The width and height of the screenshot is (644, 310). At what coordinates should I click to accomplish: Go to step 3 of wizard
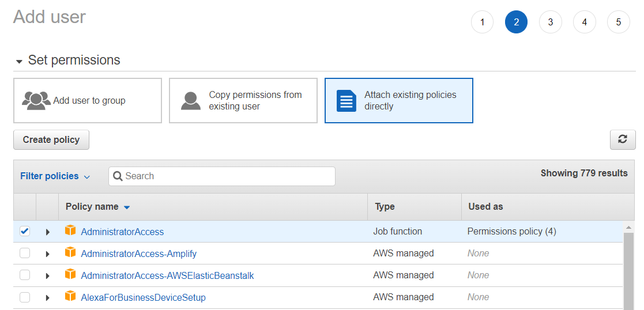tap(550, 22)
